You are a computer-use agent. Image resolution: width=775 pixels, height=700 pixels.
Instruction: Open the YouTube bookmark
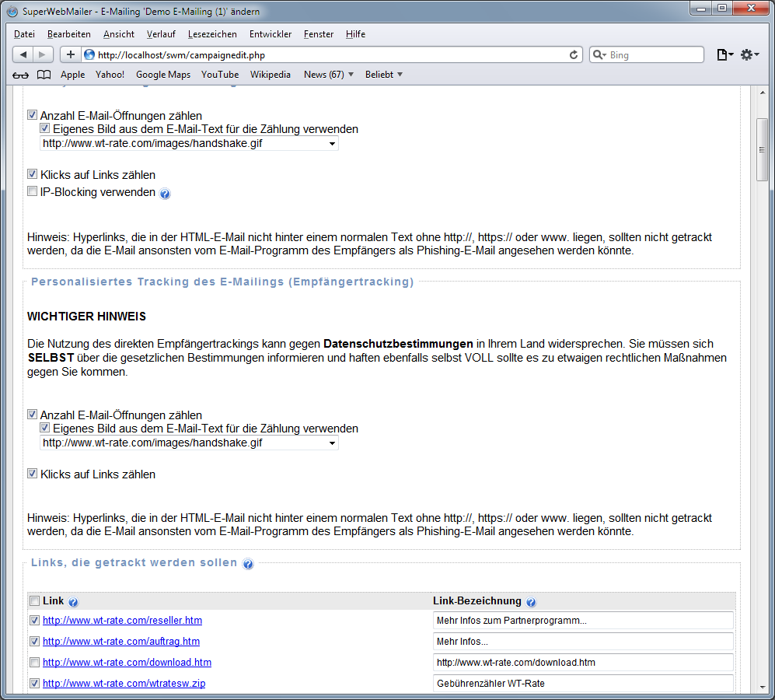click(x=220, y=75)
